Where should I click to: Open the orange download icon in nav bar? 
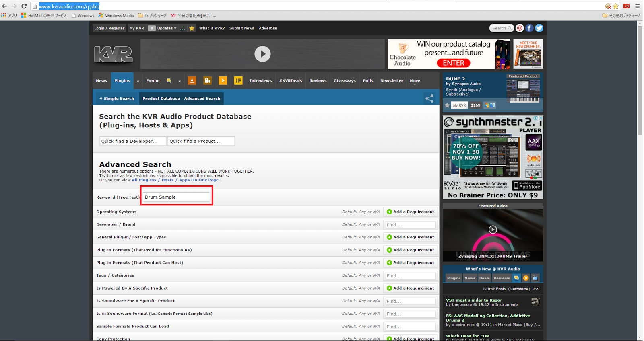click(x=192, y=81)
